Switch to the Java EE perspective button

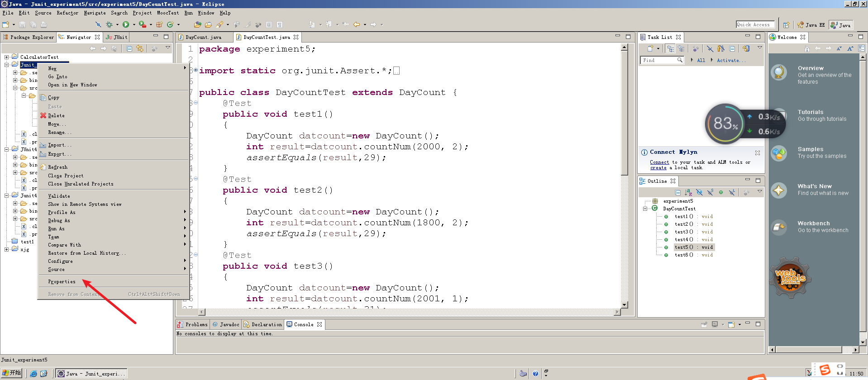pyautogui.click(x=811, y=25)
